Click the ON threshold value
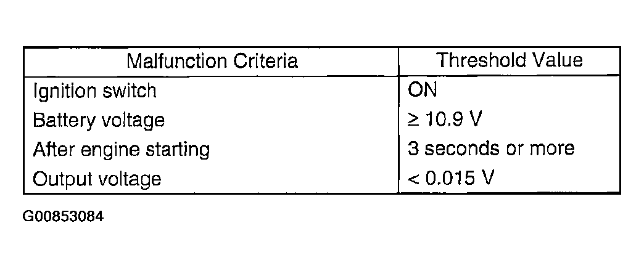 423,90
